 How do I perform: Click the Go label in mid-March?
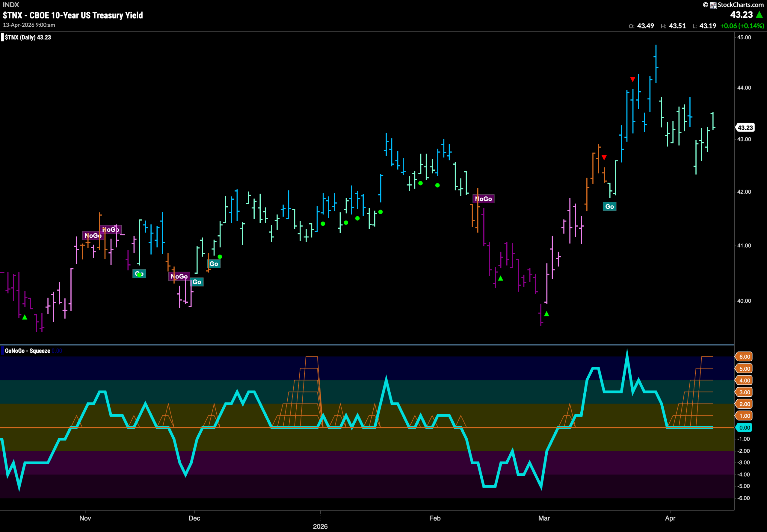point(609,206)
